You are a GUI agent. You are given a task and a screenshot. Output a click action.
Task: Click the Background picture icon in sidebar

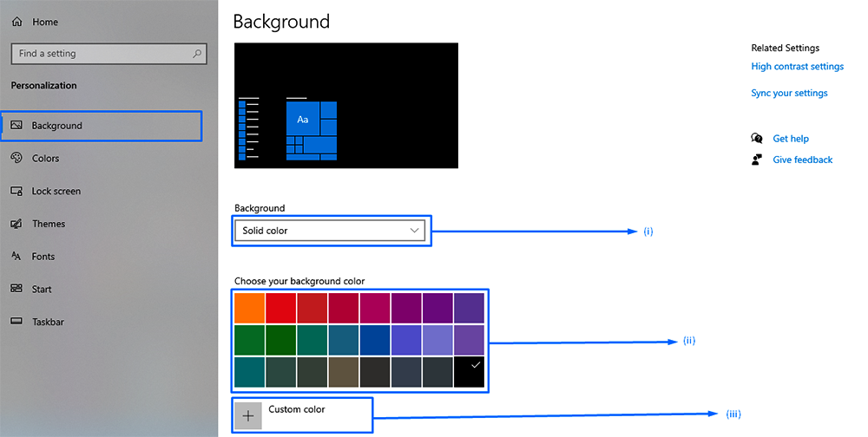16,126
